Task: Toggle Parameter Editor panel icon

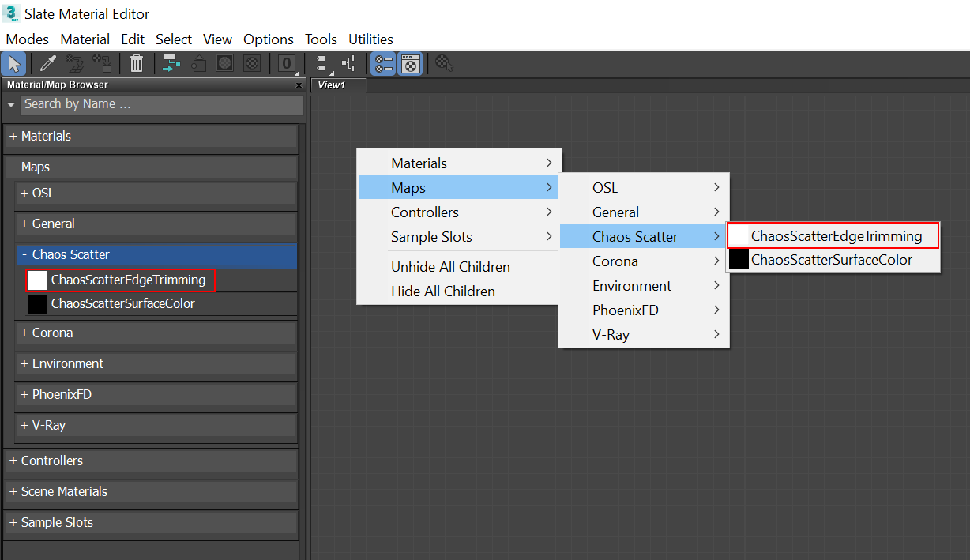Action: (410, 64)
